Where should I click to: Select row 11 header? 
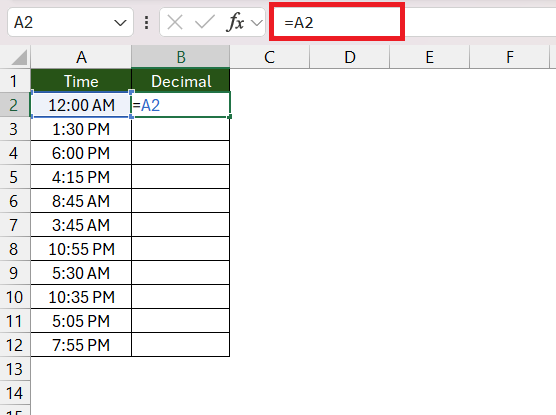point(15,321)
